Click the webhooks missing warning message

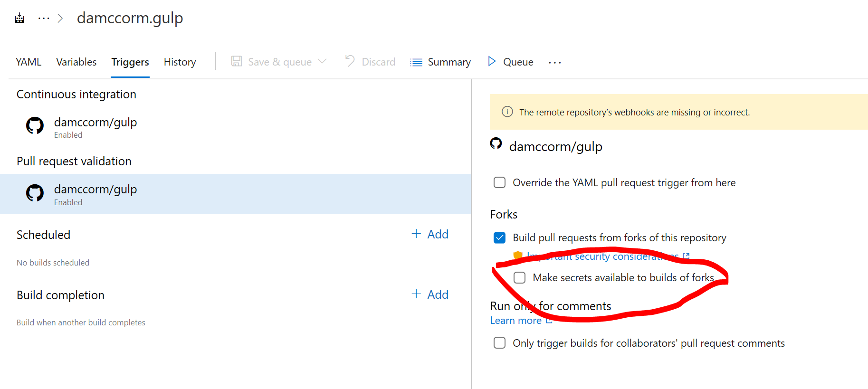click(634, 112)
